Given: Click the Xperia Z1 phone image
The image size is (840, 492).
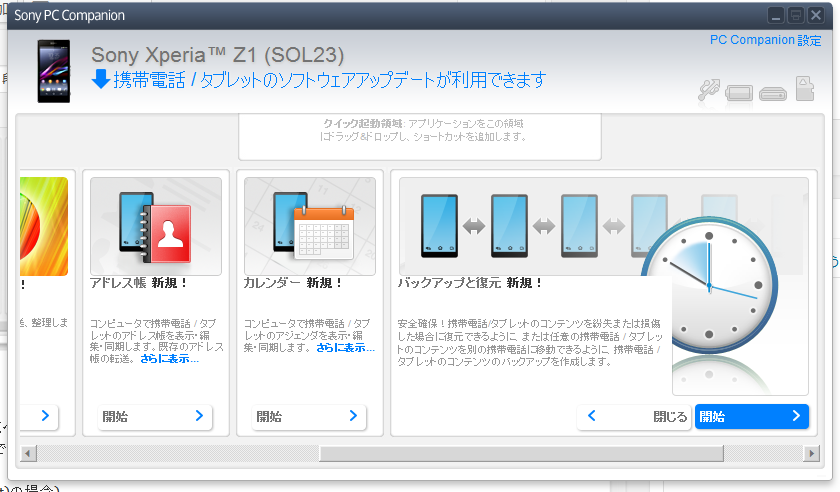Looking at the screenshot, I should pos(54,71).
